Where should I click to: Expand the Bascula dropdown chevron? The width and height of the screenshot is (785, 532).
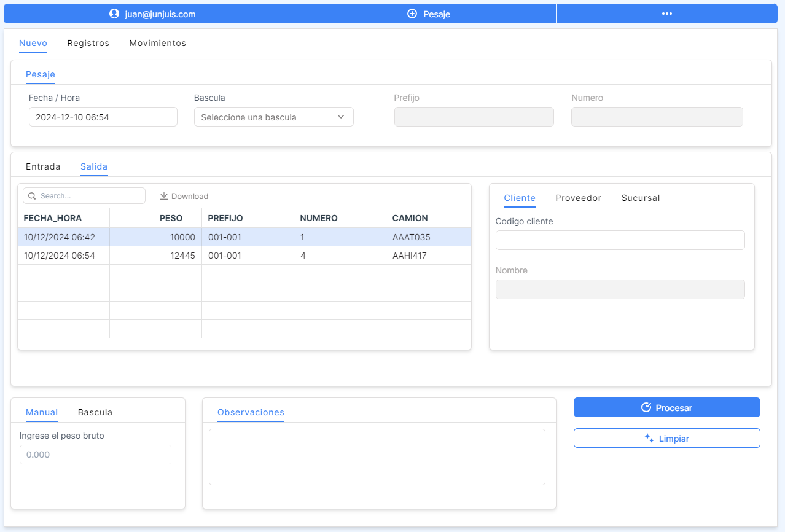pos(341,117)
